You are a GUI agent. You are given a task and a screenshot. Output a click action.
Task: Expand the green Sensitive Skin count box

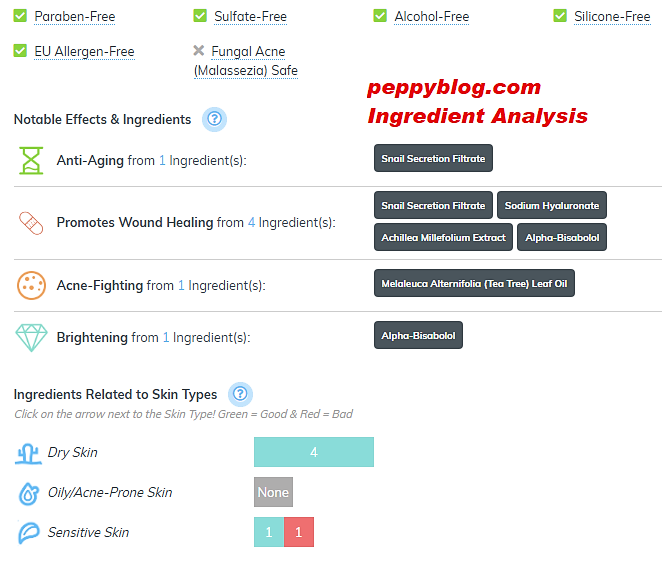click(x=268, y=532)
